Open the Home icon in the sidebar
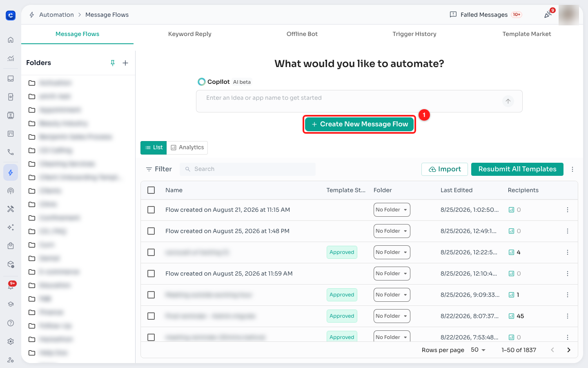The height and width of the screenshot is (368, 588). 11,40
